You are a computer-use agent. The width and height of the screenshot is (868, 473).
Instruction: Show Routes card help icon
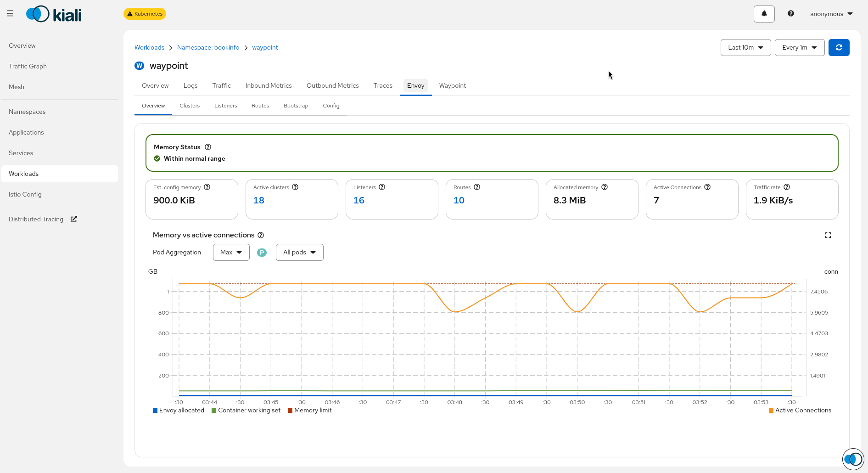(477, 187)
